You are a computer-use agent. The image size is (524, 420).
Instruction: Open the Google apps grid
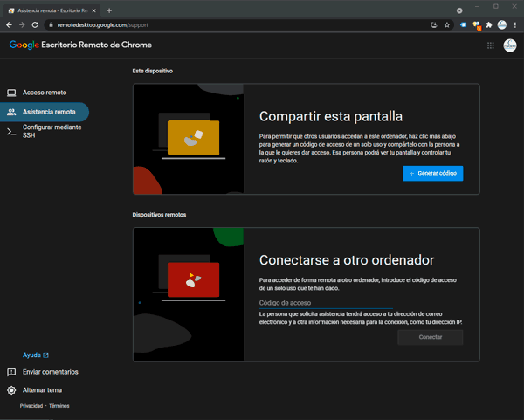point(491,45)
